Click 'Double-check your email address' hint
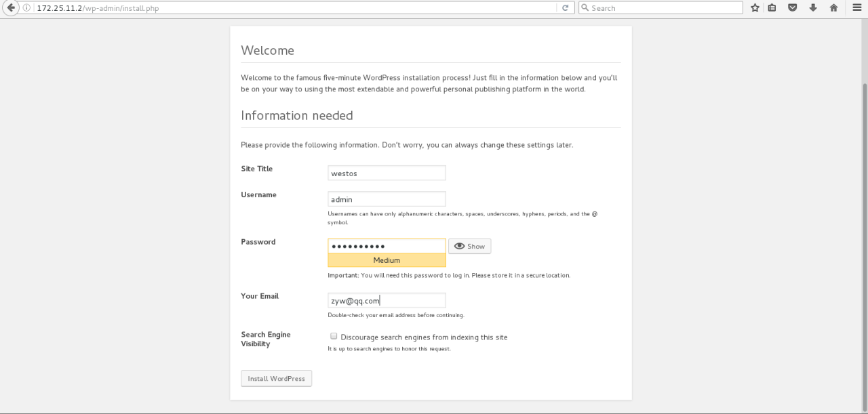The width and height of the screenshot is (868, 414). pyautogui.click(x=396, y=315)
